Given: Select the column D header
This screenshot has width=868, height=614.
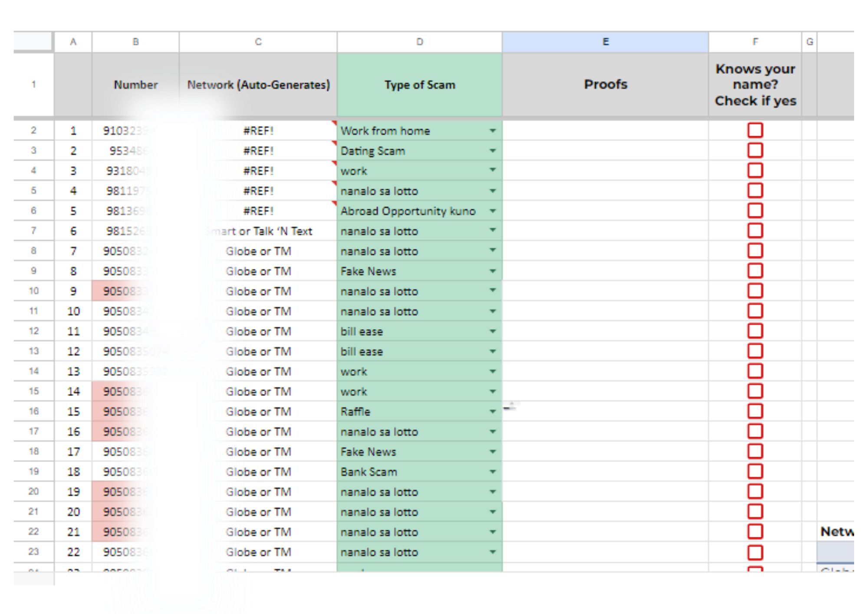Looking at the screenshot, I should pos(419,42).
